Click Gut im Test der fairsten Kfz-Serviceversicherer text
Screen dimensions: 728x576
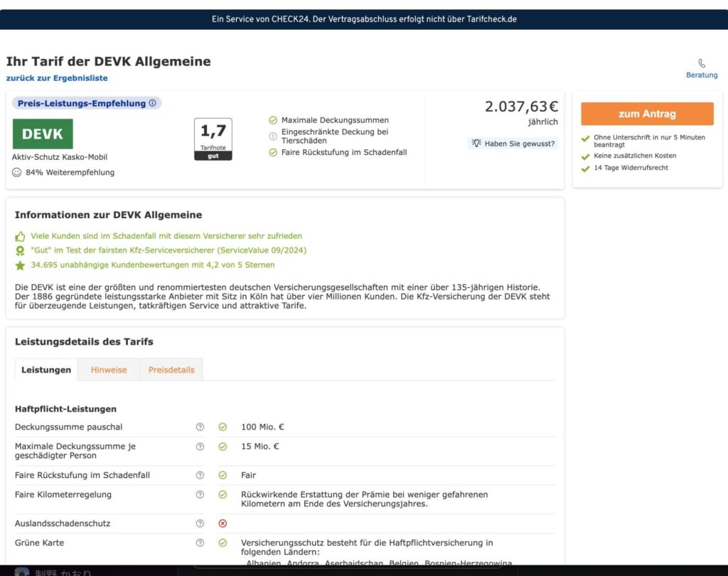pos(168,250)
